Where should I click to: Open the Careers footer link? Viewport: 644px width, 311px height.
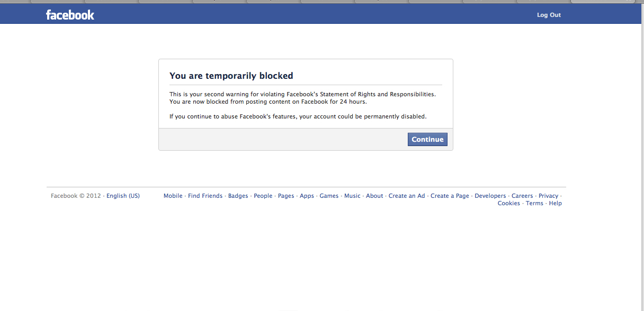(522, 196)
